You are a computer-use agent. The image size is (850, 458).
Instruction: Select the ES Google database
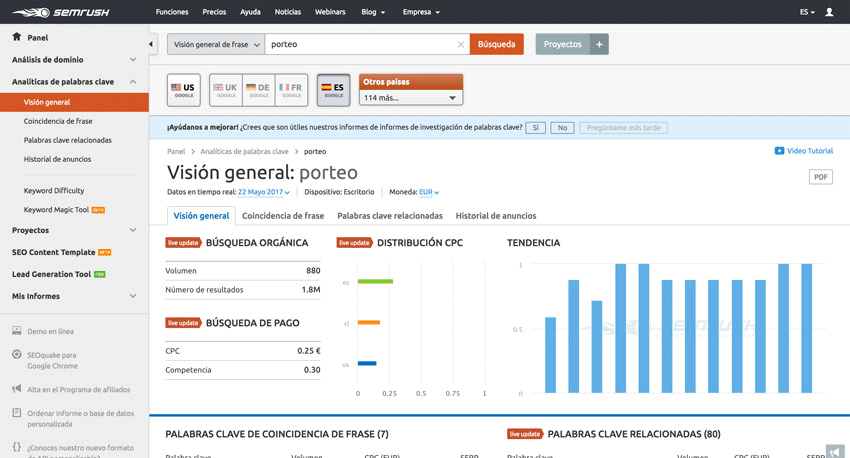333,90
